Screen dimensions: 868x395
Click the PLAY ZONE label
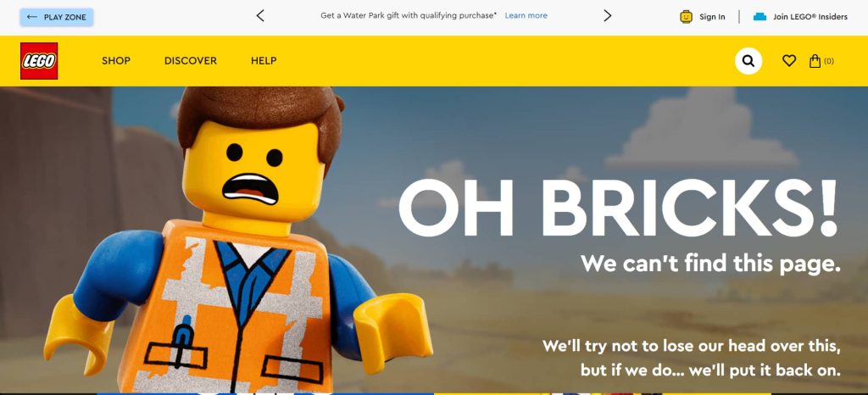(x=65, y=17)
